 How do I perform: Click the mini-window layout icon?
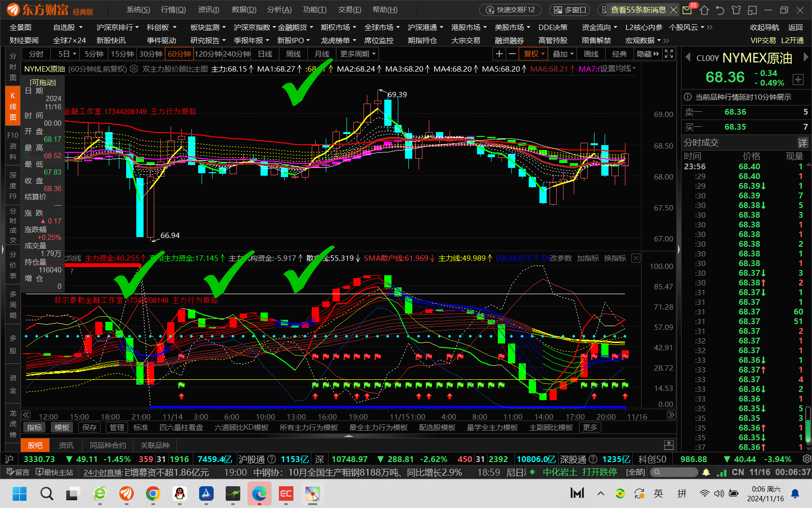(x=752, y=10)
